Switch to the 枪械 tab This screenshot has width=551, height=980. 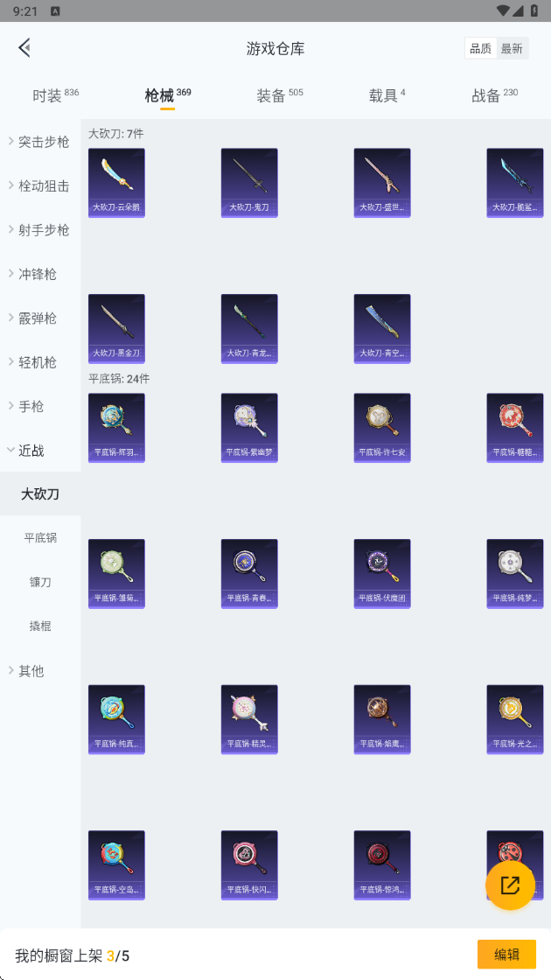point(167,95)
